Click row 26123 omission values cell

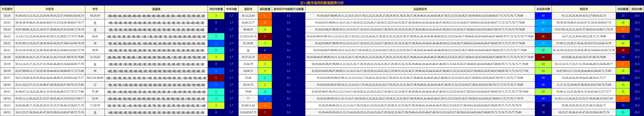156,36
